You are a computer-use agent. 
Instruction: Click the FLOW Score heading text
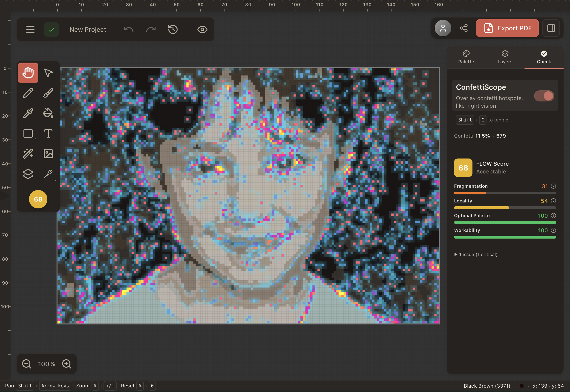[492, 164]
